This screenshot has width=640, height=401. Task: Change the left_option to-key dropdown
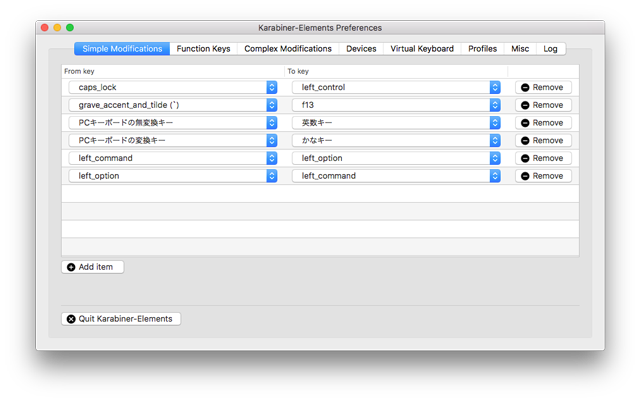click(396, 158)
